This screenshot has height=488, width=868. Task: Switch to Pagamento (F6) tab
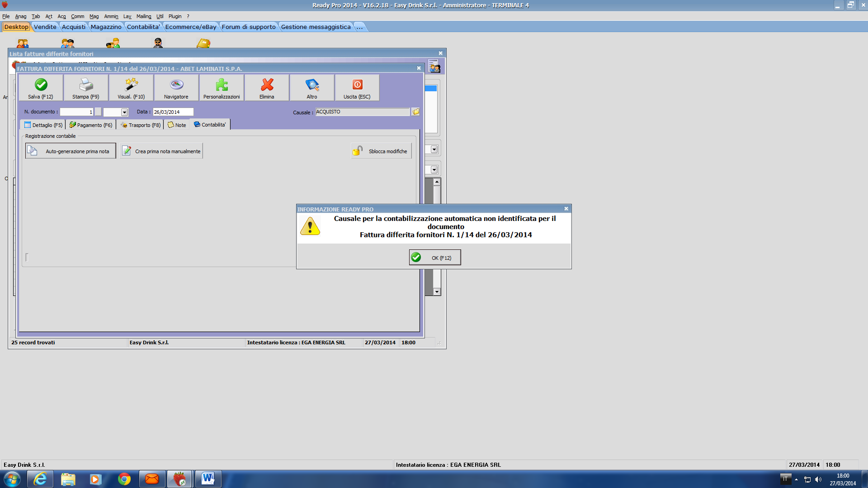(x=91, y=125)
